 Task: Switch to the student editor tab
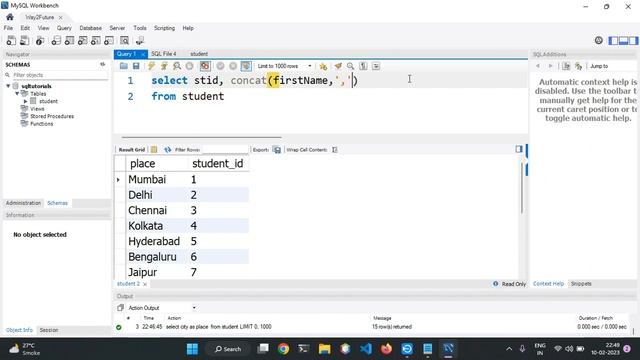tap(199, 53)
